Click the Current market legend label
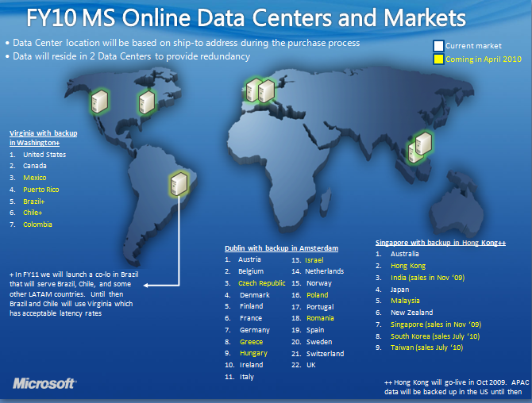The width and height of the screenshot is (532, 403). [x=473, y=46]
